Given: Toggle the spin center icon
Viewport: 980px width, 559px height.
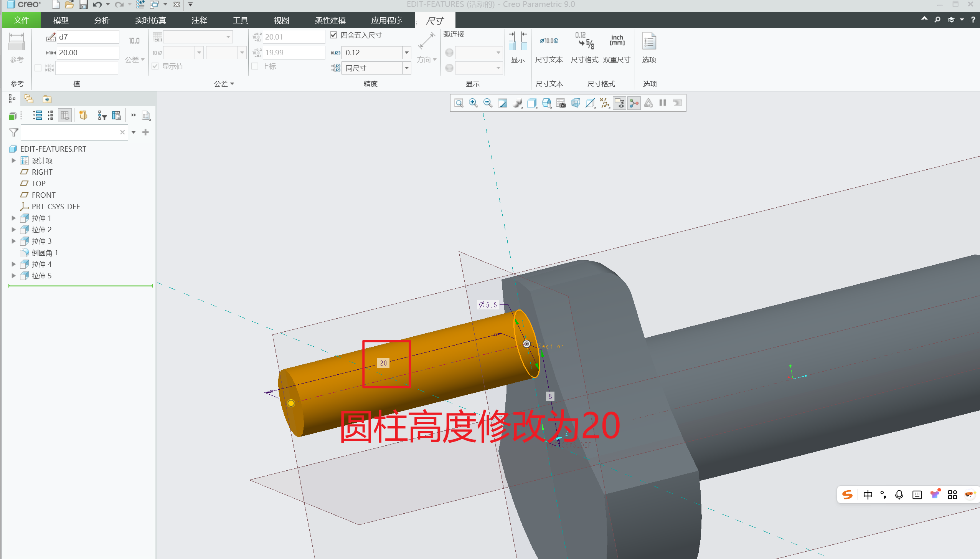Looking at the screenshot, I should coord(634,103).
